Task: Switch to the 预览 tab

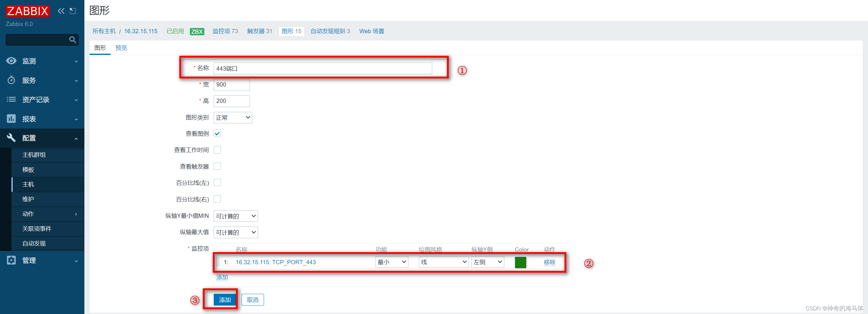Action: [121, 48]
